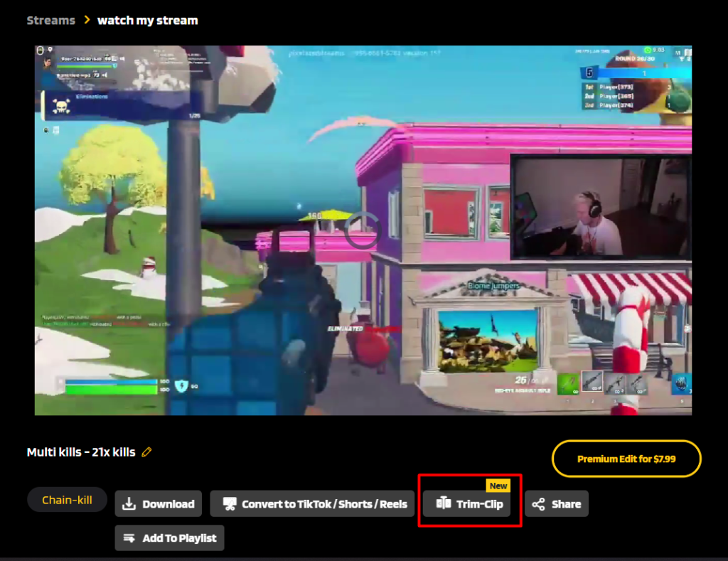Screen dimensions: 728x561
Task: Click the breadcrumb chevron separator
Action: click(87, 20)
